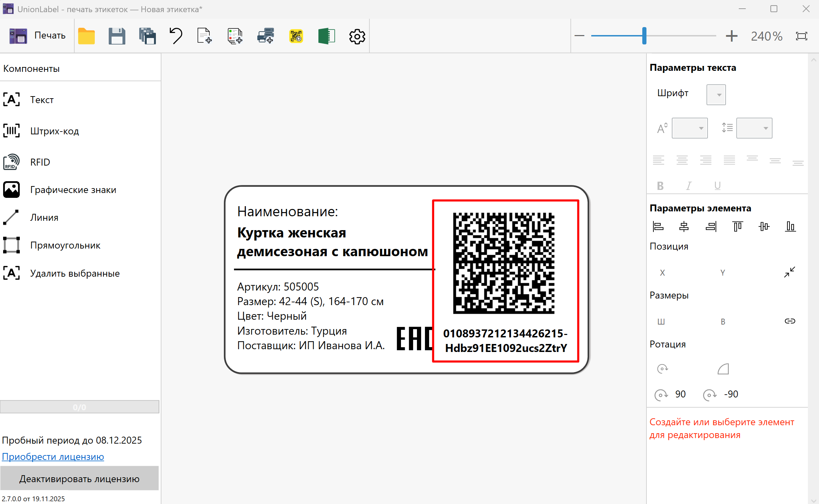Image resolution: width=819 pixels, height=504 pixels.
Task: Click the DataMatrix barcode on label
Action: (x=503, y=263)
